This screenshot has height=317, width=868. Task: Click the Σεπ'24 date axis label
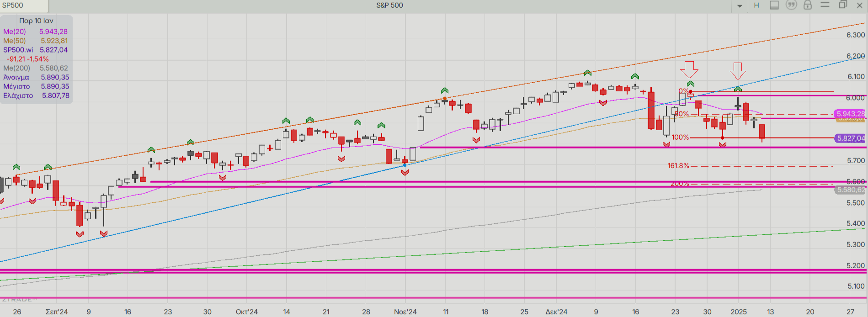57,312
